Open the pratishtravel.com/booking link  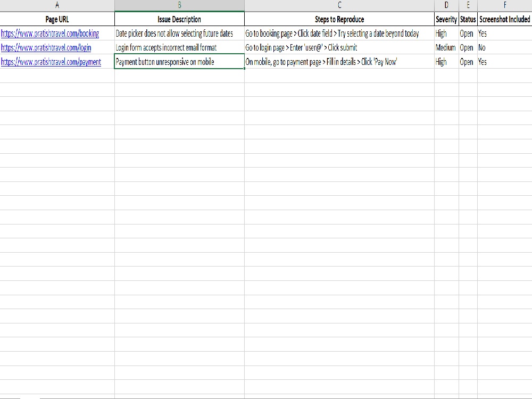[50, 33]
